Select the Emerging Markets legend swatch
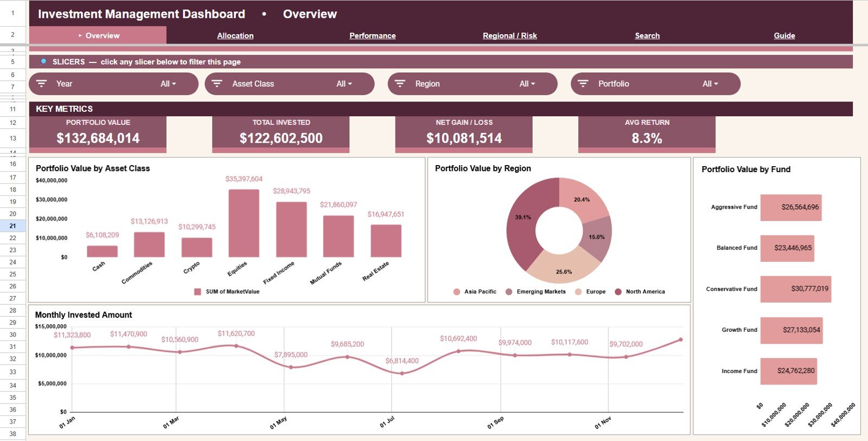 (509, 292)
